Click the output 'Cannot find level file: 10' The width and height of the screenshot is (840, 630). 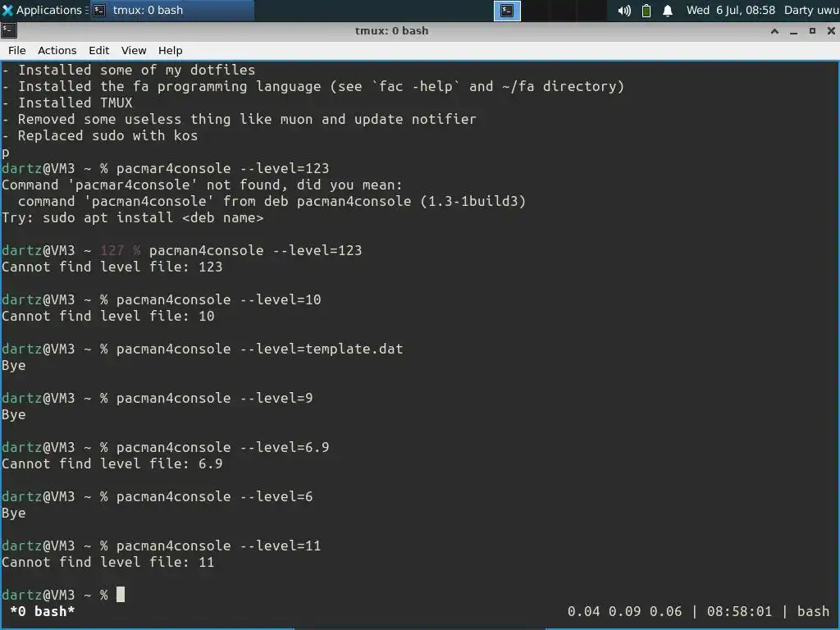tap(107, 316)
